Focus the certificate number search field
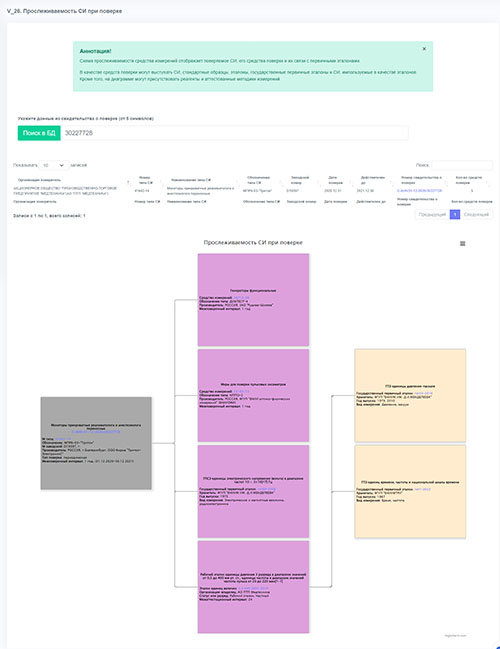Screen dimensions: 500x649 pyautogui.click(x=234, y=133)
